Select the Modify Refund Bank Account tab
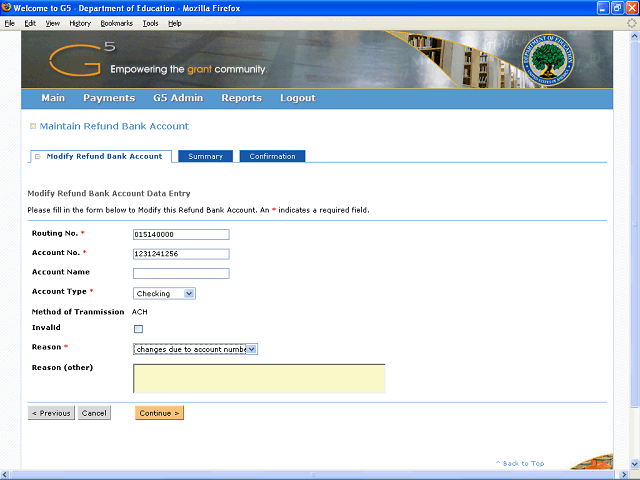 coord(100,156)
